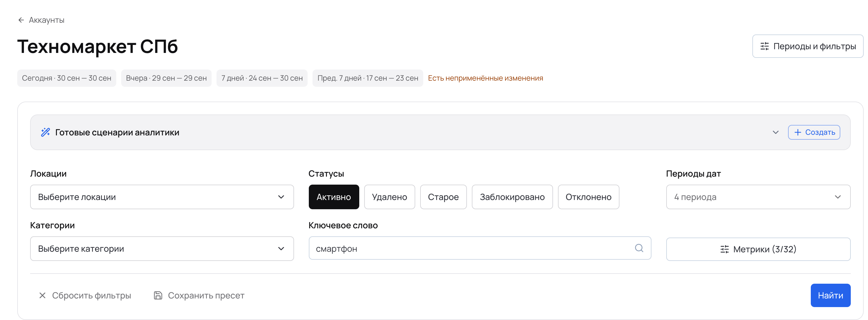Open the Метрики (3/32) selector

758,249
